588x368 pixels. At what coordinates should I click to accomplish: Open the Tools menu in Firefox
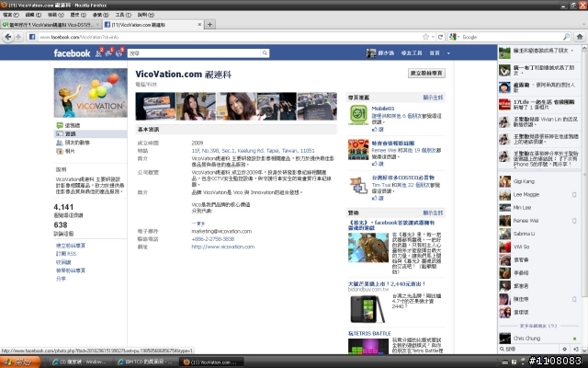[x=123, y=15]
